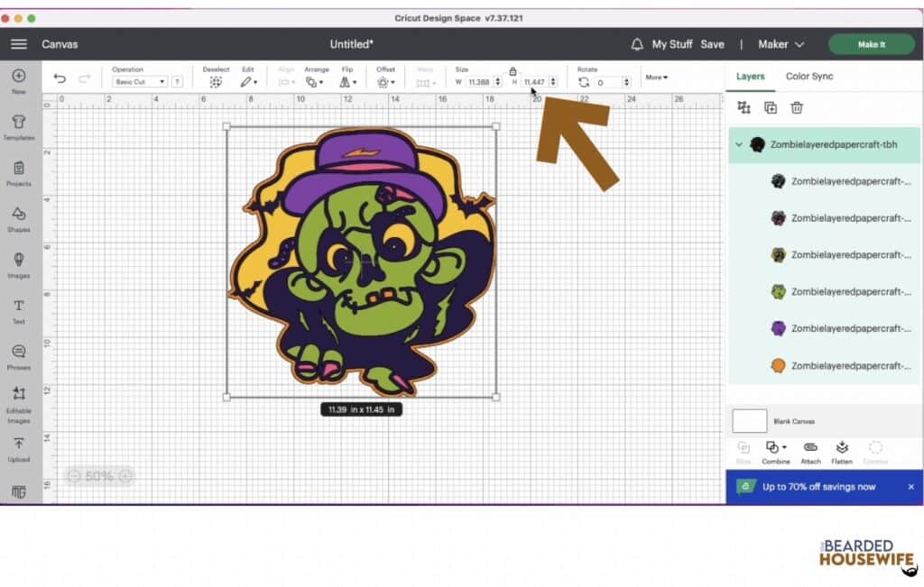This screenshot has height=587, width=924.
Task: Switch to the Color Sync tab
Action: [809, 77]
